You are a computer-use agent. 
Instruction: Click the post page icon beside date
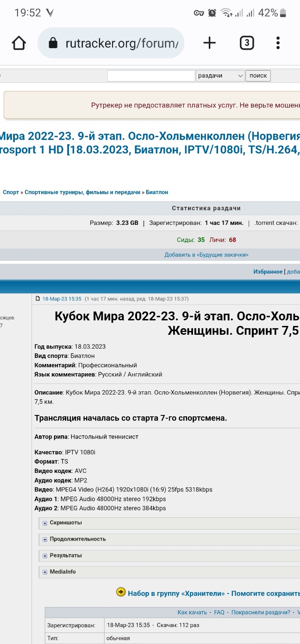[38, 299]
